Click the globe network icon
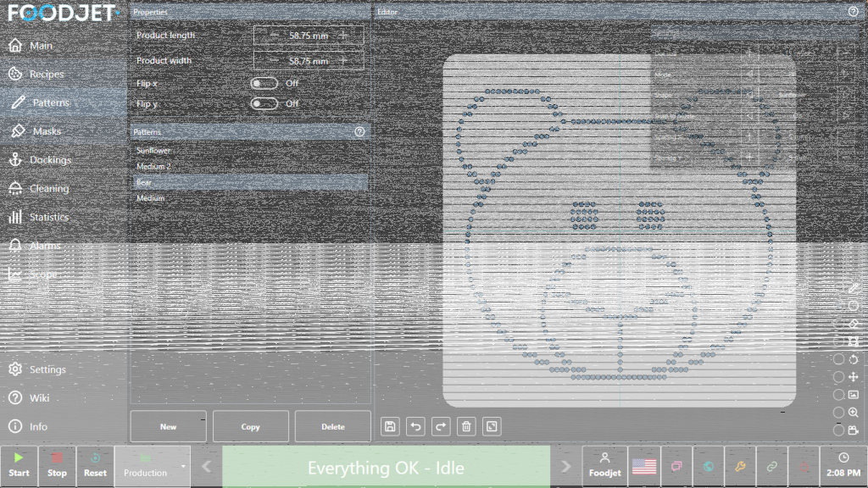 pos(709,467)
